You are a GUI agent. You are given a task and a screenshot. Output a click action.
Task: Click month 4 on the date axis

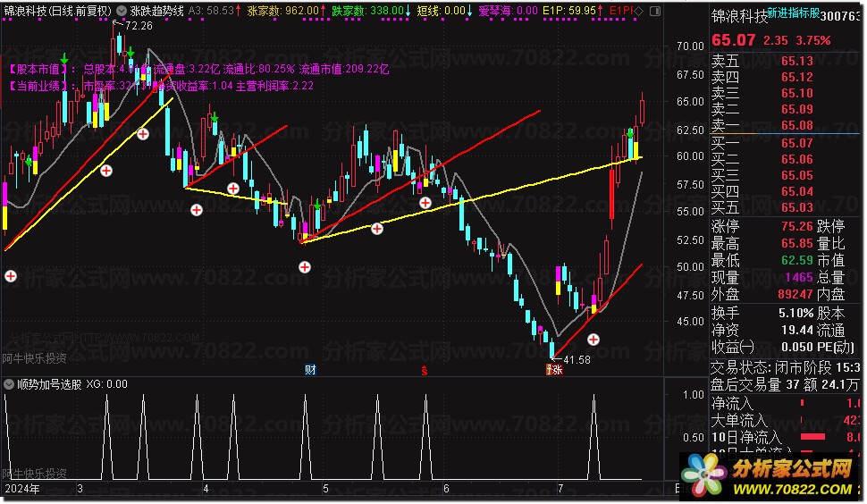206,489
